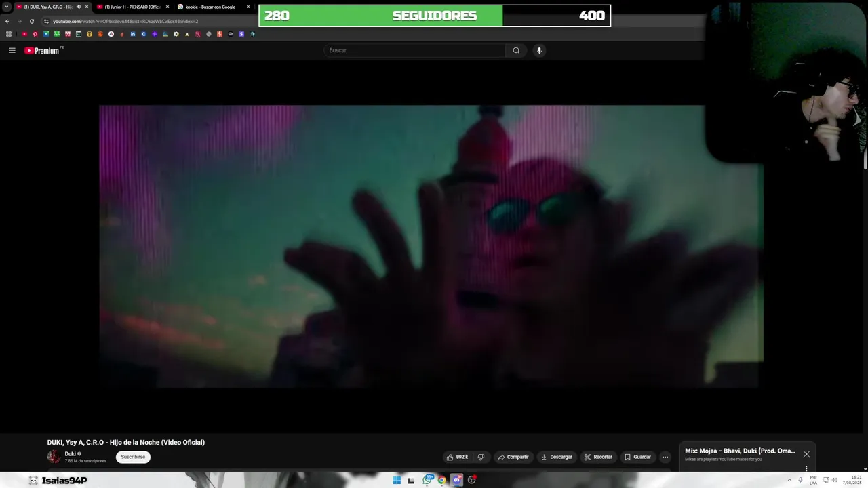Open the LinkedIn bookmark
The height and width of the screenshot is (488, 868).
click(x=133, y=34)
